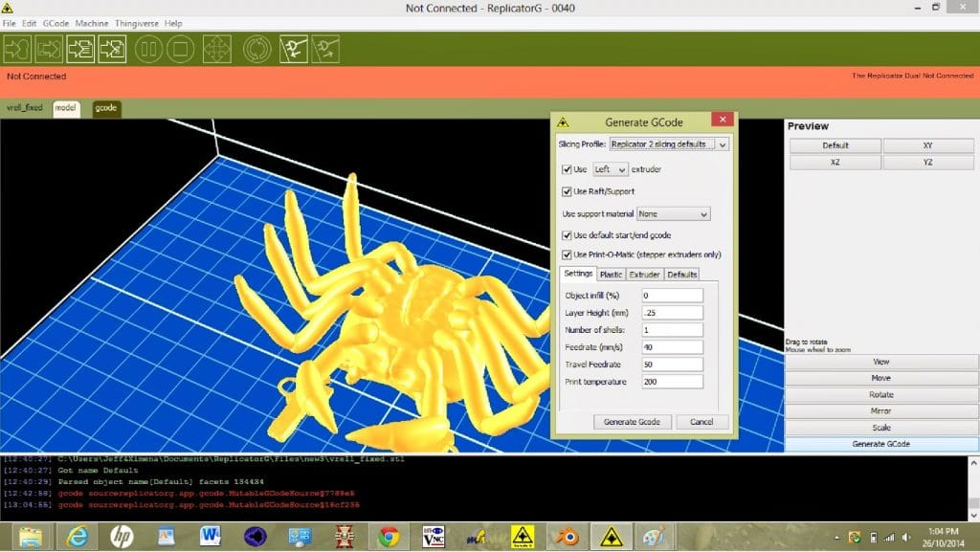Open the Thingiverse menu

point(136,23)
